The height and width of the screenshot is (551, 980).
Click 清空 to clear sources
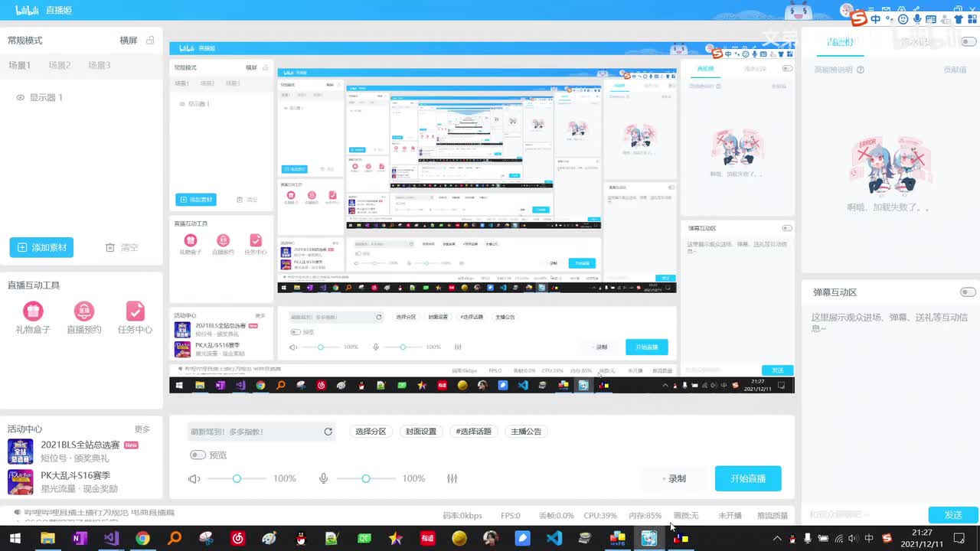pos(122,247)
